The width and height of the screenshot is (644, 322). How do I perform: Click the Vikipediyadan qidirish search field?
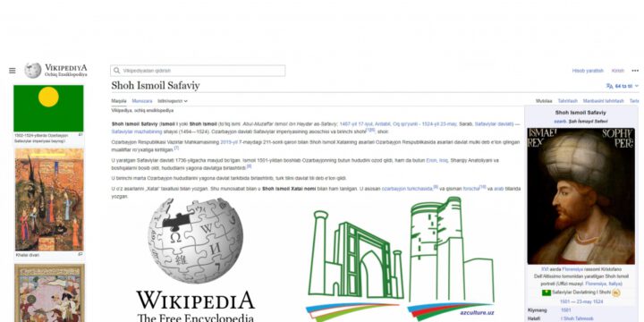(x=198, y=71)
